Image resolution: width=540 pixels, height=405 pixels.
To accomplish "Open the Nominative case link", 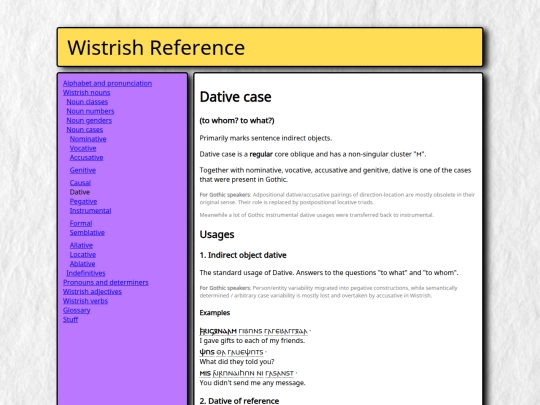I will 88,139.
